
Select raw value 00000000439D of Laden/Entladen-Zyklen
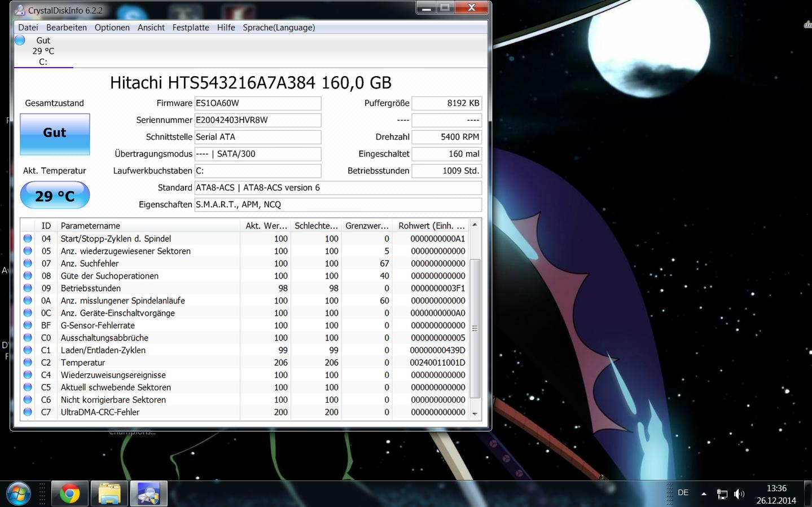coord(438,350)
